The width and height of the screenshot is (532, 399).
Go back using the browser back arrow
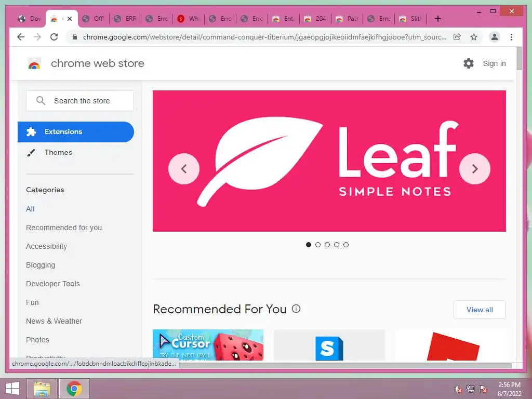click(x=21, y=37)
